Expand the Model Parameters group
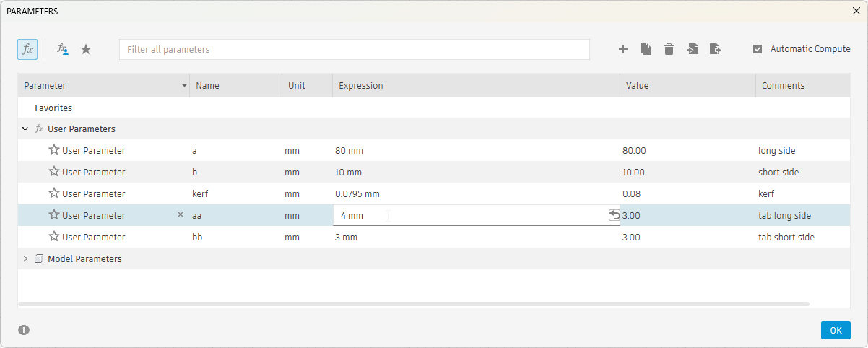868x348 pixels. 26,258
